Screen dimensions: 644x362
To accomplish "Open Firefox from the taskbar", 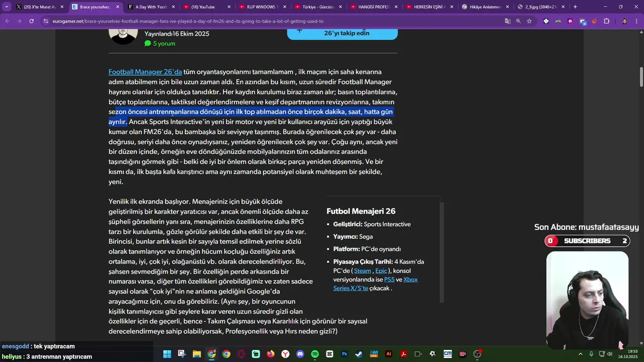I will point(271,354).
